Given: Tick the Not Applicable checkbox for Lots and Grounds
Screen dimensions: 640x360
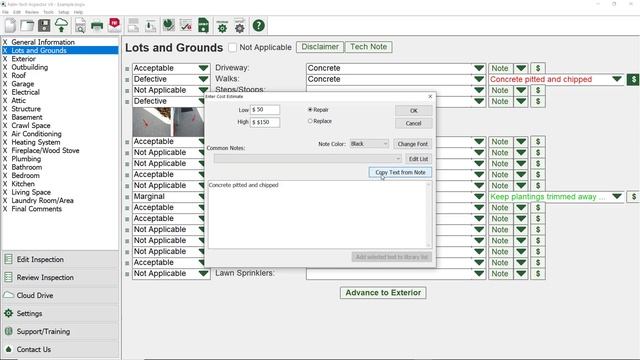Looking at the screenshot, I should [x=233, y=47].
